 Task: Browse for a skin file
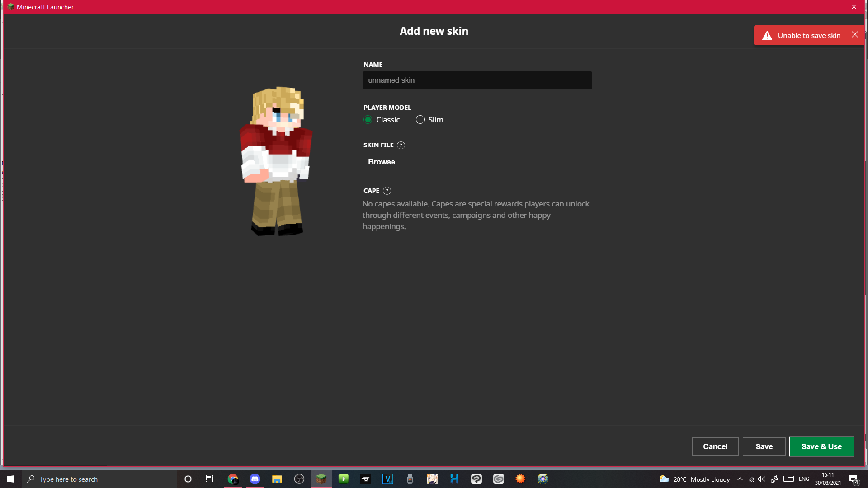[x=382, y=162]
